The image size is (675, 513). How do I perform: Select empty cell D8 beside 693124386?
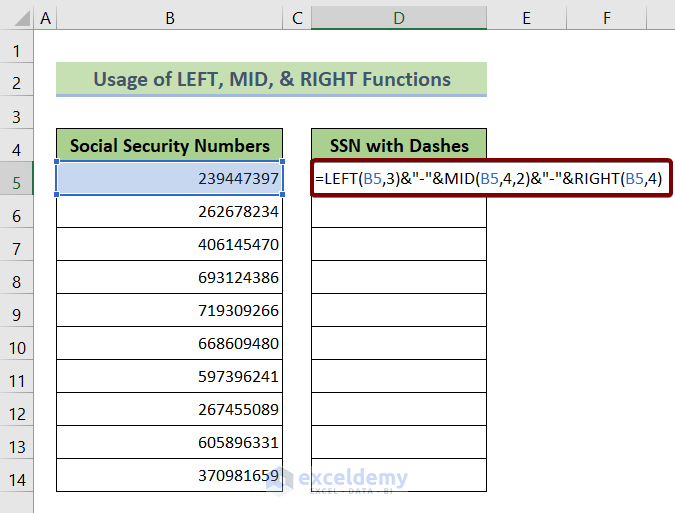coord(399,277)
